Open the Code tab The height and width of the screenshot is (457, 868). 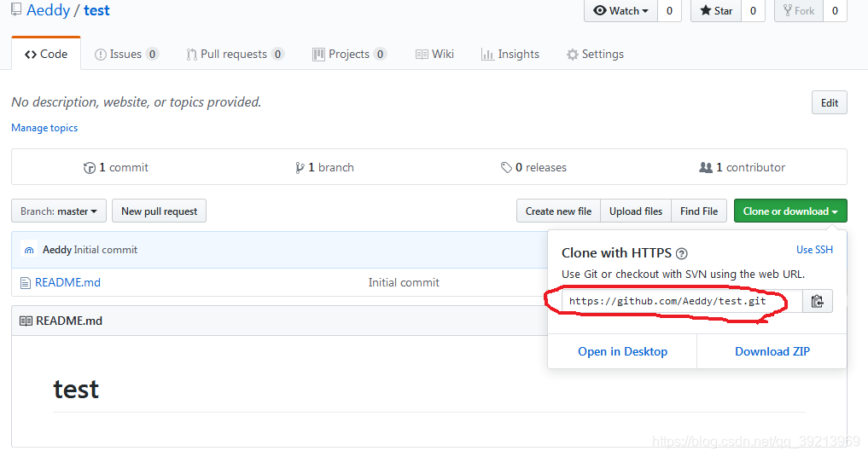tap(46, 54)
